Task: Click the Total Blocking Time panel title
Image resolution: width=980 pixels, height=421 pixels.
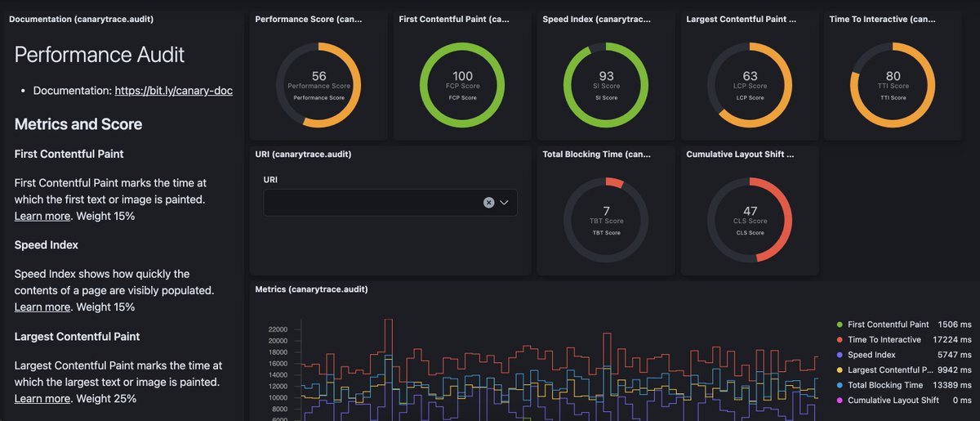Action: 595,154
